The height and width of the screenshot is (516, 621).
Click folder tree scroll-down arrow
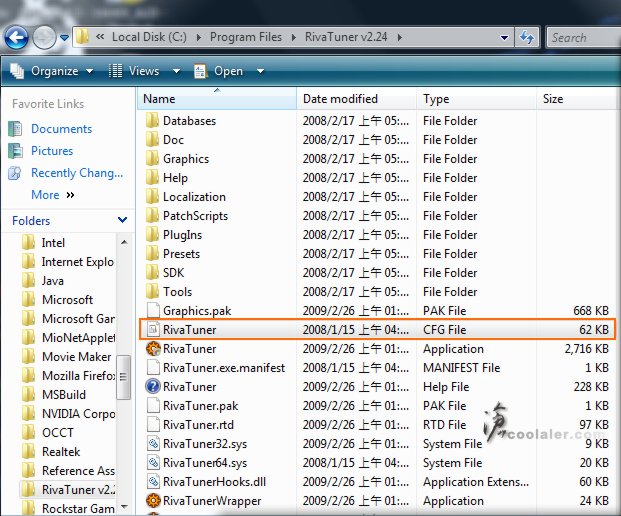(124, 506)
